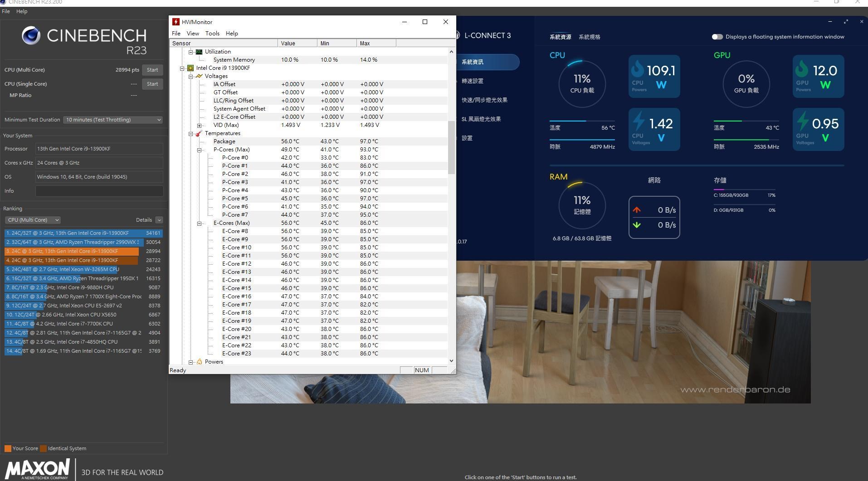Start the CPU (Single Core) test
This screenshot has width=868, height=481.
click(x=152, y=84)
